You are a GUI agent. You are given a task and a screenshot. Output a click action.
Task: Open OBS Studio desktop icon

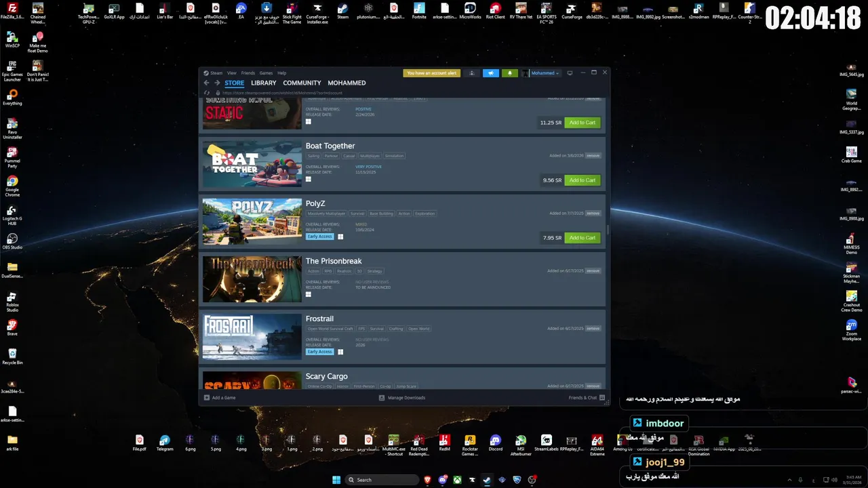click(x=12, y=242)
